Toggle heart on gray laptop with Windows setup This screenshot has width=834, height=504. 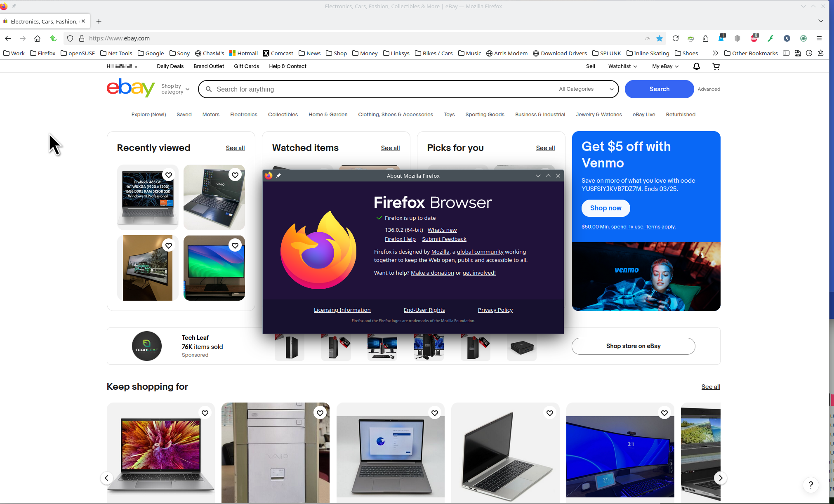[x=435, y=413]
